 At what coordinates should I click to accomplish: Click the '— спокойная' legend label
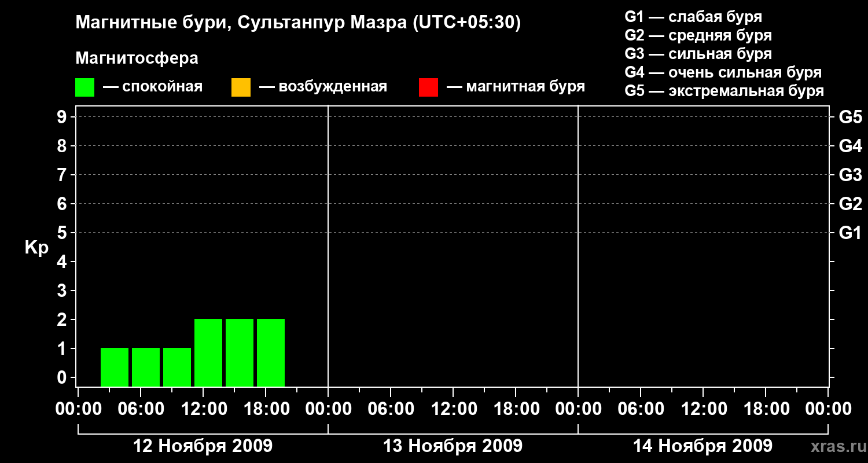point(153,87)
